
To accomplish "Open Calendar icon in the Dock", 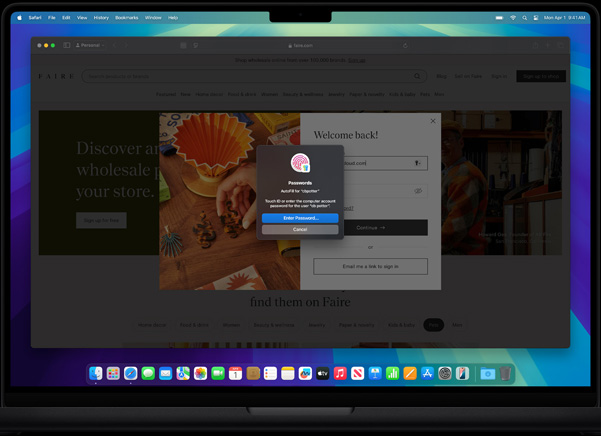I will (x=235, y=373).
